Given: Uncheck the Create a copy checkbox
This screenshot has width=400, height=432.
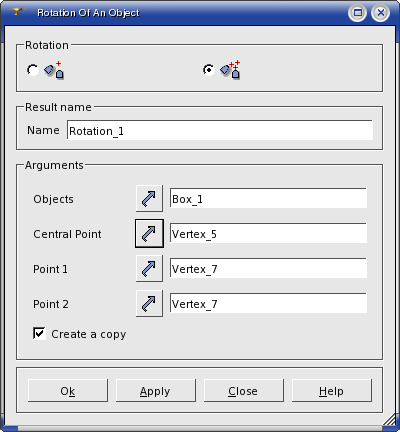Looking at the screenshot, I should [39, 333].
